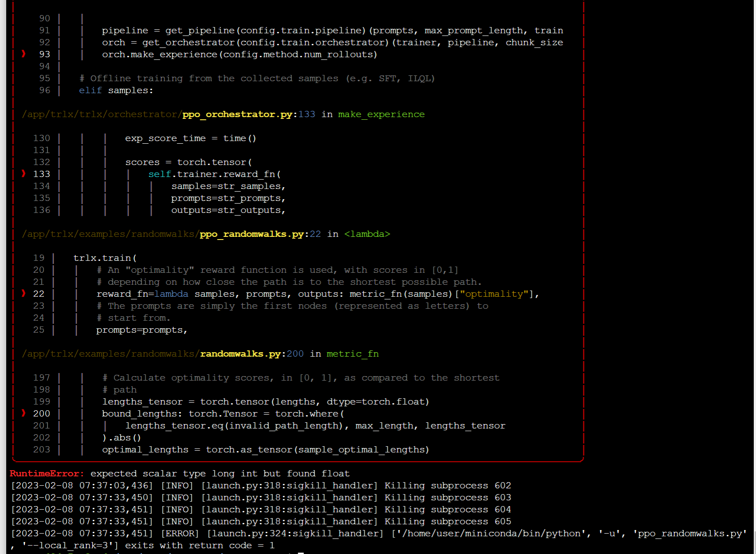Click the red arrow marker beside line 200
The width and height of the screenshot is (756, 554).
(x=23, y=413)
